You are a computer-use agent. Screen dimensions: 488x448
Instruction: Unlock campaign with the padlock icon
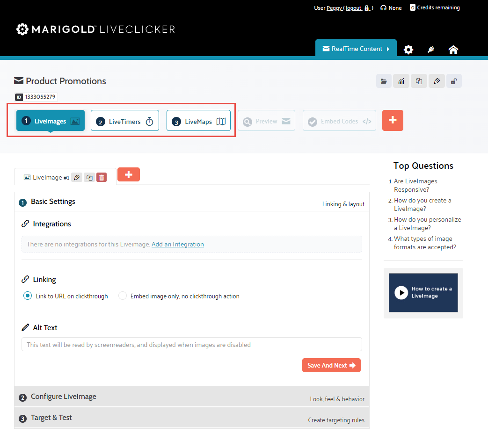pos(453,81)
